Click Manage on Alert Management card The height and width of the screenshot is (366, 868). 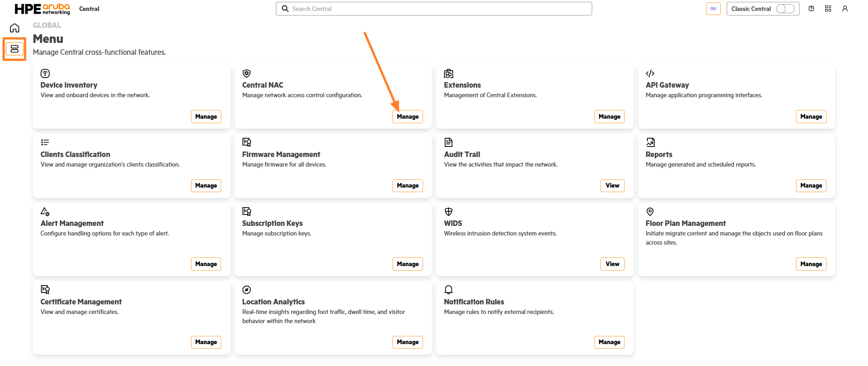coord(206,264)
